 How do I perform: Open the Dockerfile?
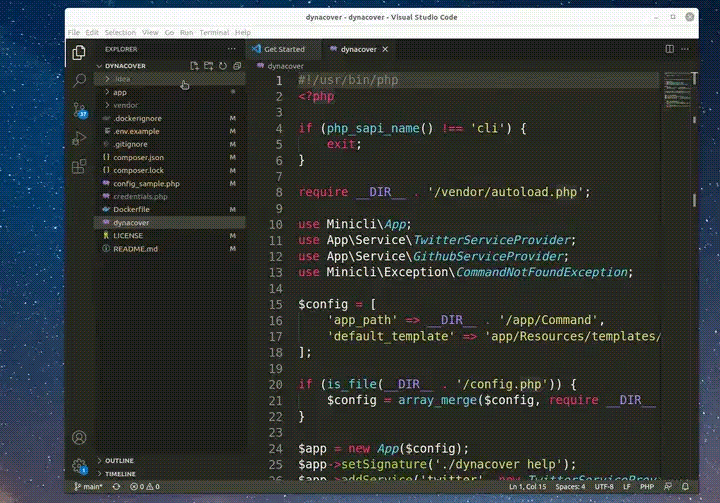[x=170, y=209]
